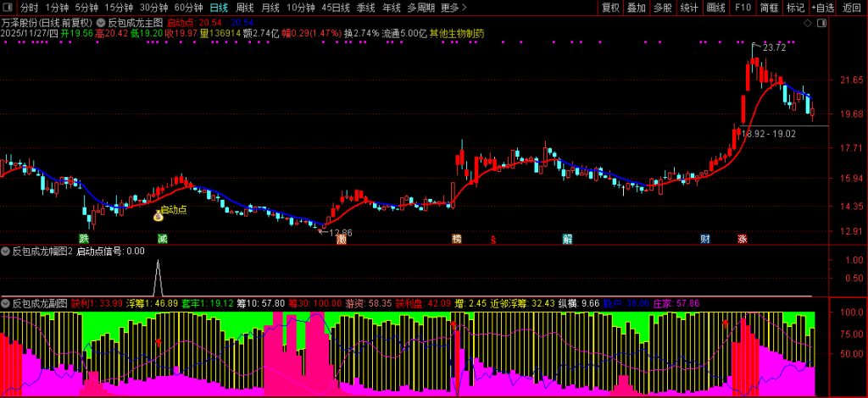Screen dimensions: 868x398
Task: Click the 其他生物制药 sector label
Action: point(457,33)
